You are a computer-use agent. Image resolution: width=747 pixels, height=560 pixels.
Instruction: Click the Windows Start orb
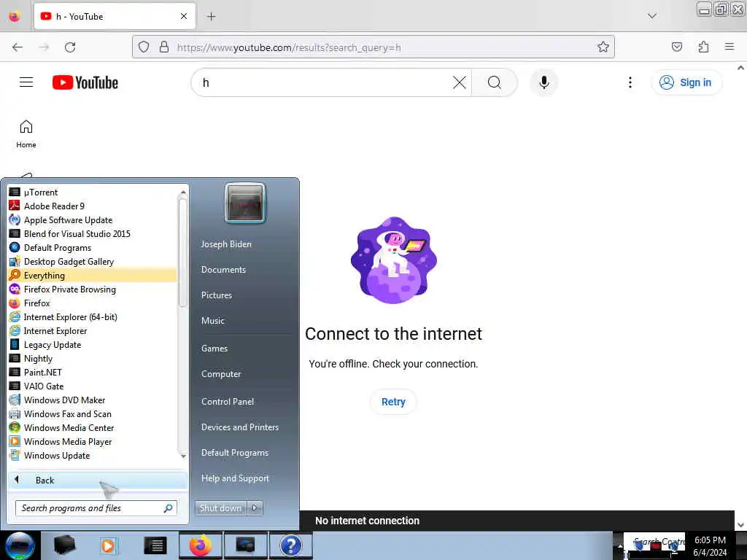20,545
